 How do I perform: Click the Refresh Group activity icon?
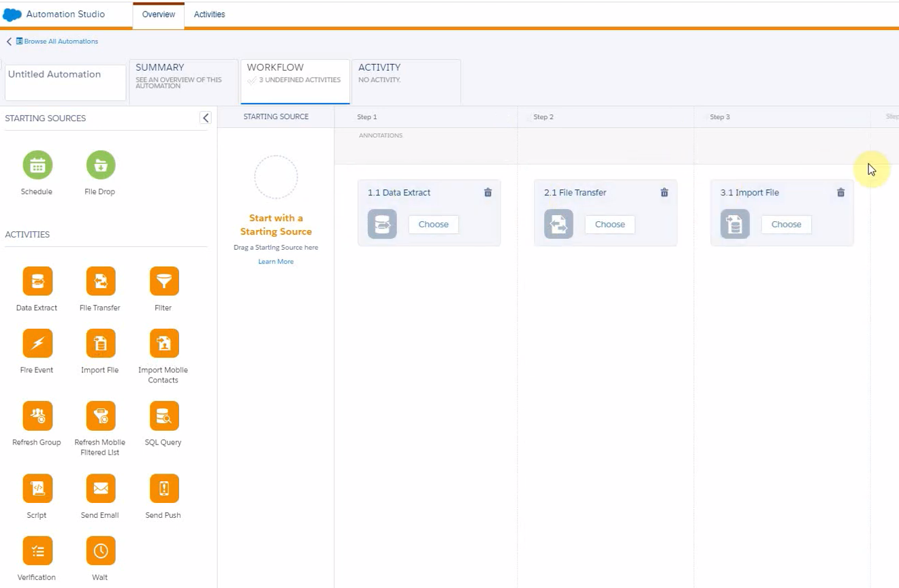point(37,416)
